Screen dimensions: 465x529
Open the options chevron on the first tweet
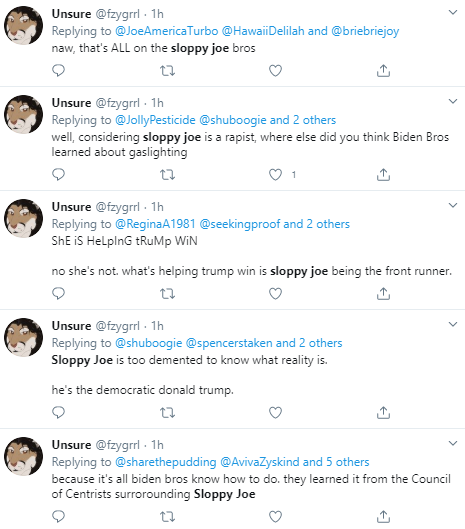(x=453, y=12)
